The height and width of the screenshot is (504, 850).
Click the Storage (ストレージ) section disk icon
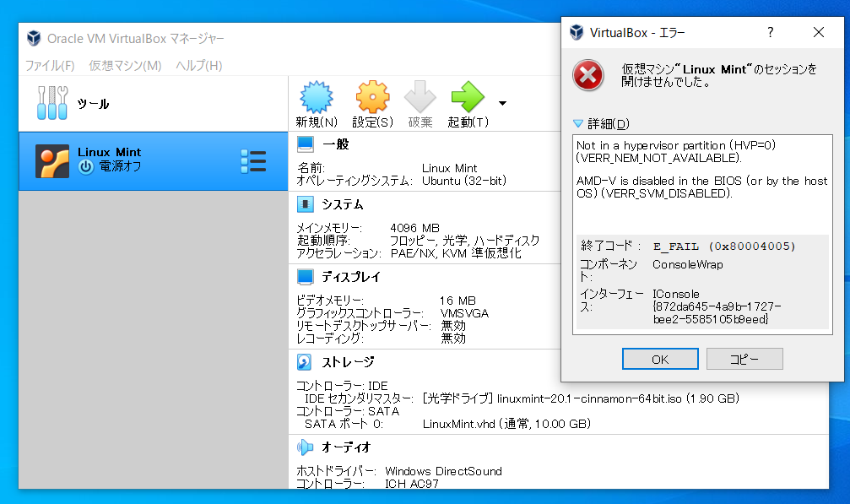coord(304,361)
